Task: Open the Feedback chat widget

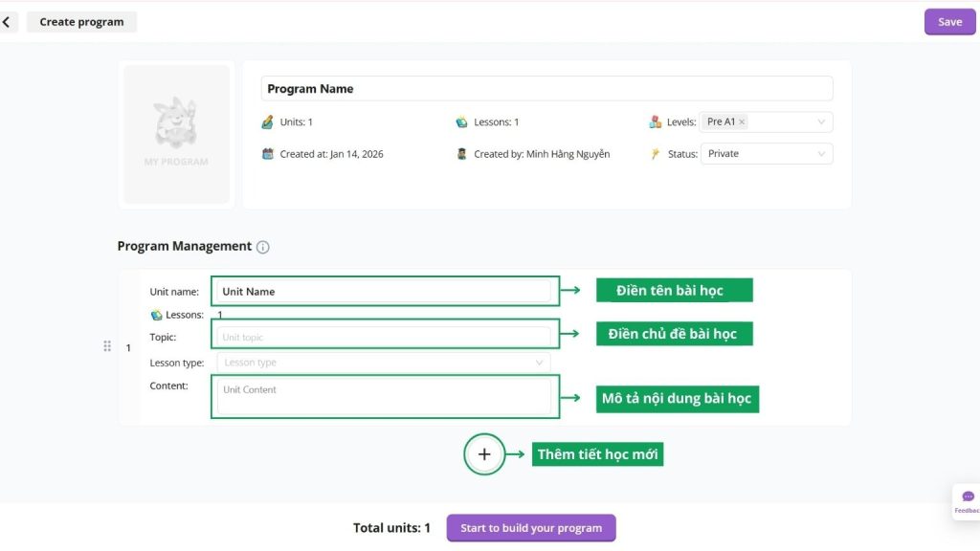Action: 967,501
